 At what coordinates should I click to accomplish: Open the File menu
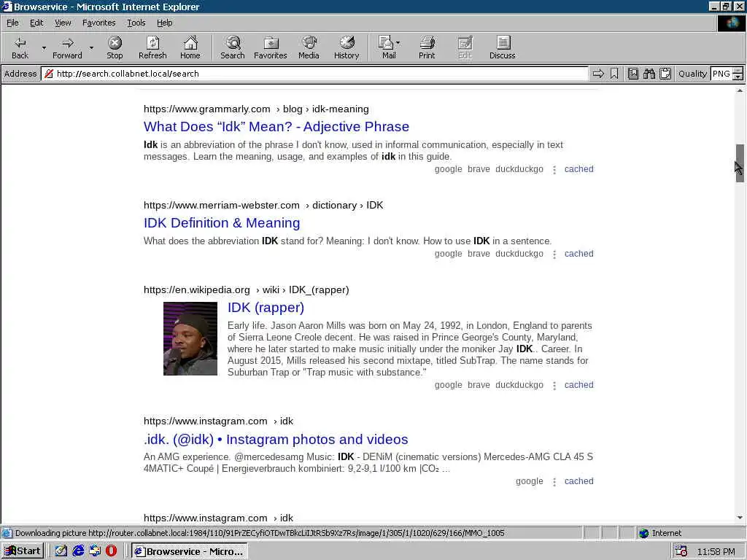(12, 23)
